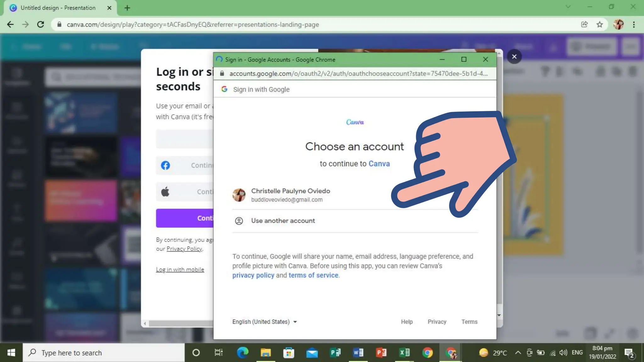This screenshot has height=362, width=644.
Task: Click the share page icon in address bar
Action: click(x=584, y=25)
